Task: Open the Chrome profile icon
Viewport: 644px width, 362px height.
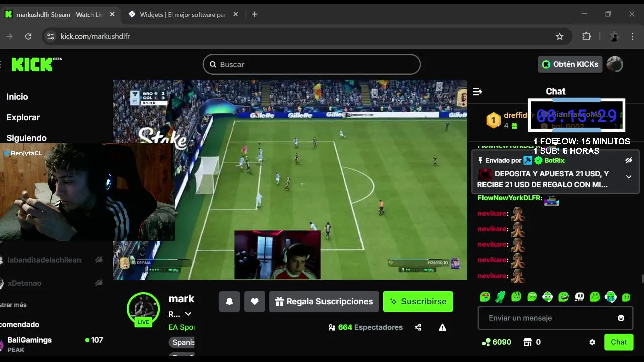Action: (614, 36)
